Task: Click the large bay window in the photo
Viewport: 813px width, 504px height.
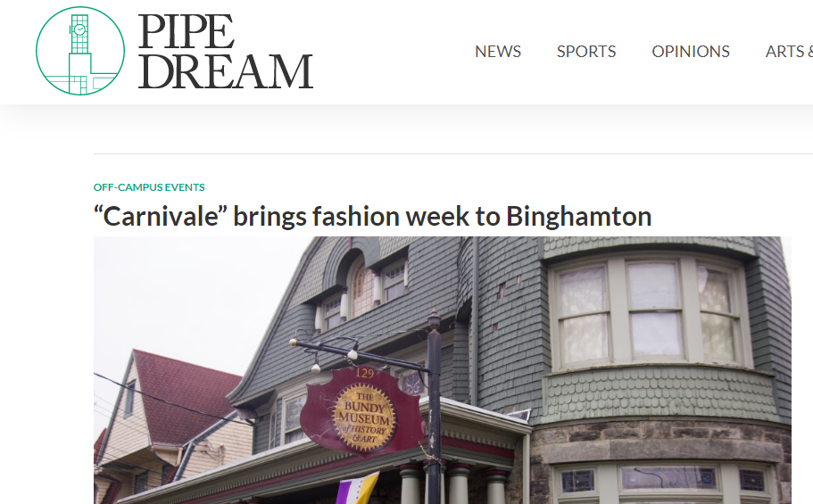Action: 651,313
